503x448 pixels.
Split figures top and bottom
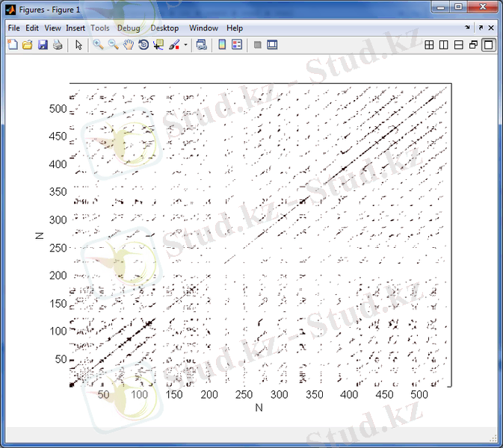click(x=459, y=45)
